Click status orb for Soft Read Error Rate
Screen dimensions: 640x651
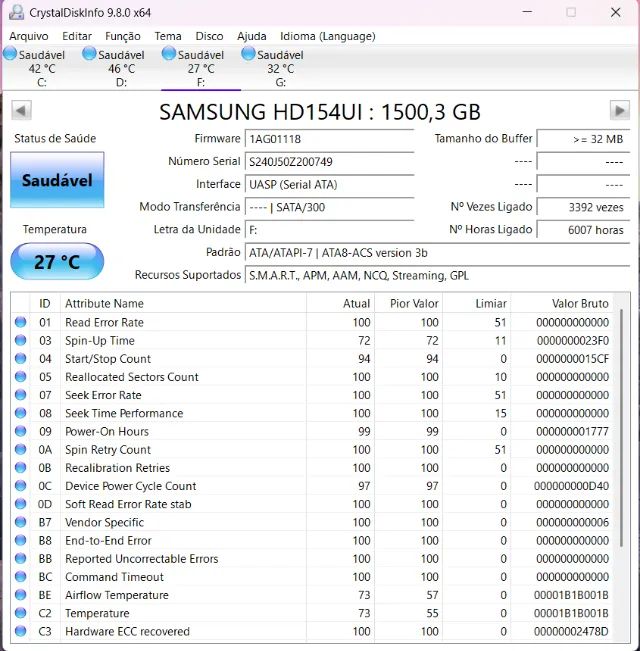[20, 504]
